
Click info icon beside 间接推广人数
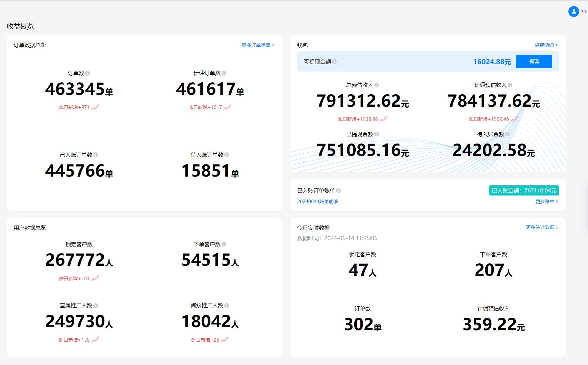[x=227, y=305]
